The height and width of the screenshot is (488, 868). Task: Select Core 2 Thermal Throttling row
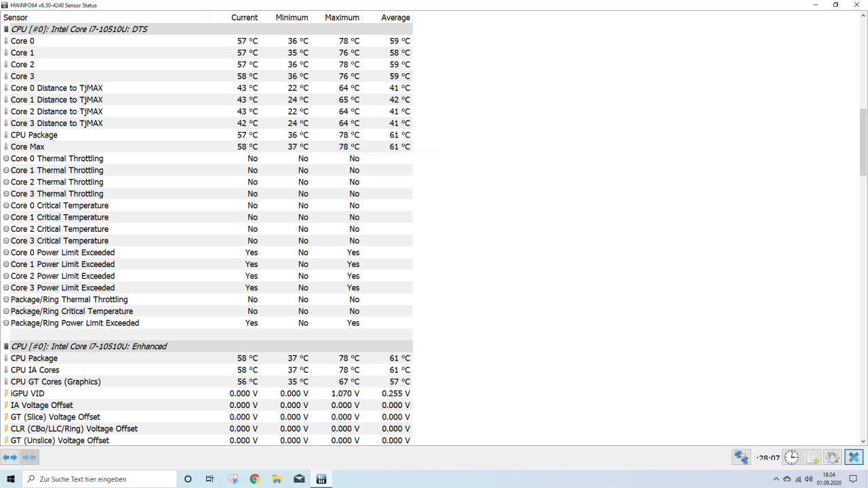[x=206, y=182]
